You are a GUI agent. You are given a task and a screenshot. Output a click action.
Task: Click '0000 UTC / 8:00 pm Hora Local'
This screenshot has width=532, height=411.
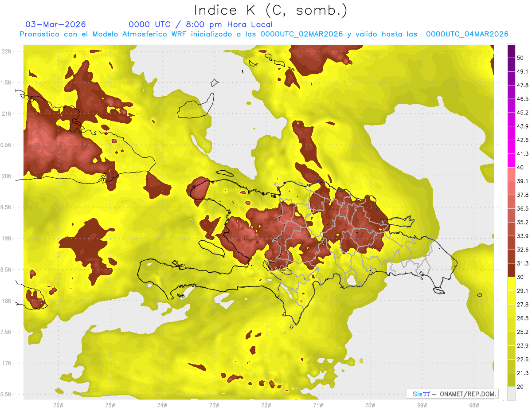pos(200,24)
